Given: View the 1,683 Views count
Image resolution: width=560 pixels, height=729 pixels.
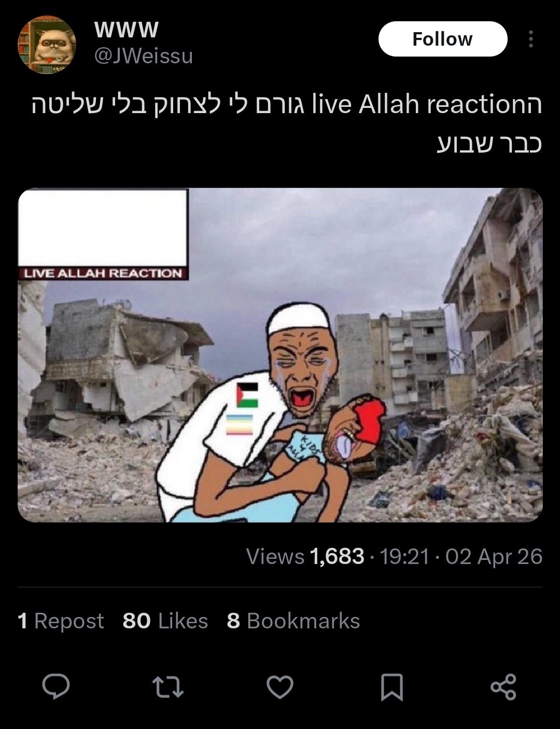Looking at the screenshot, I should click(305, 556).
